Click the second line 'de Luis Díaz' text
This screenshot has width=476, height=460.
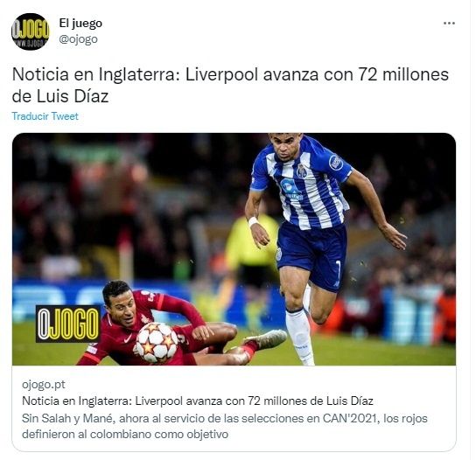(x=60, y=96)
